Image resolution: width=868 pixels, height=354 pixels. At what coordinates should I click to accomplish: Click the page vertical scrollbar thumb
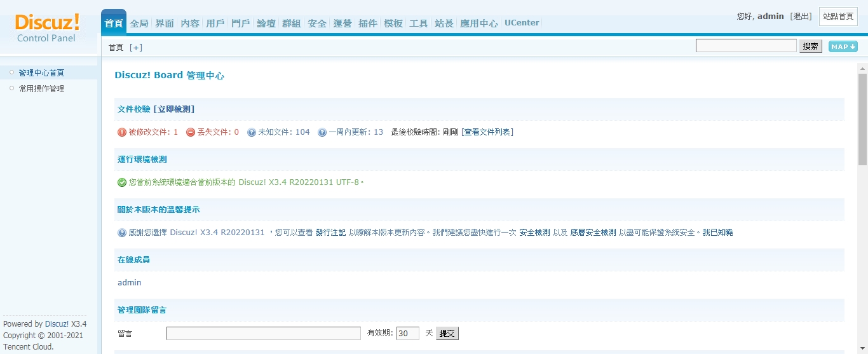coord(862,119)
